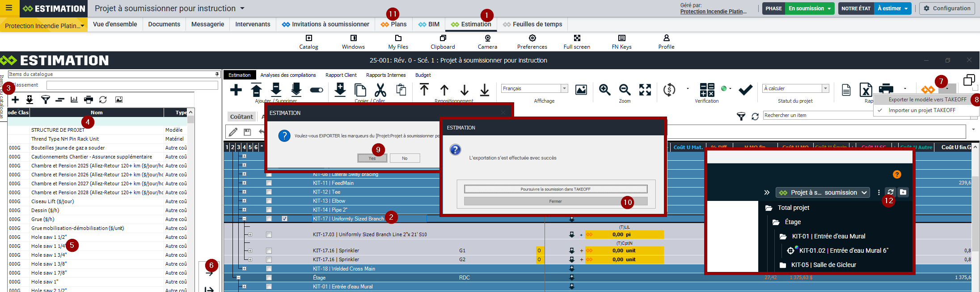
Task: Click the Fermer button
Action: (x=555, y=201)
